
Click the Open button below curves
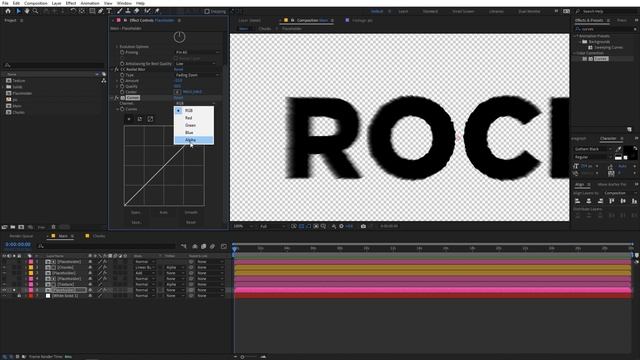pyautogui.click(x=136, y=212)
